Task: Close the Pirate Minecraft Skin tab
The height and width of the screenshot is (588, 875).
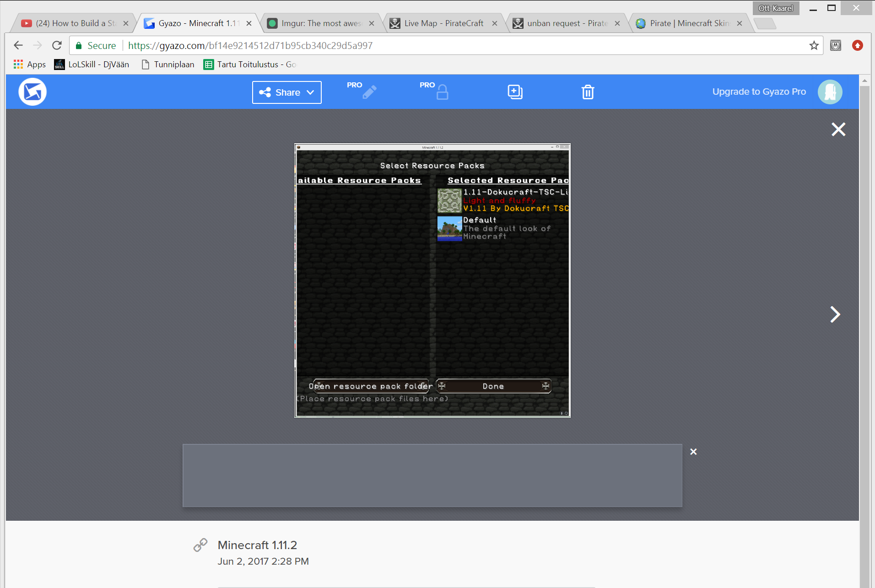Action: click(x=740, y=23)
